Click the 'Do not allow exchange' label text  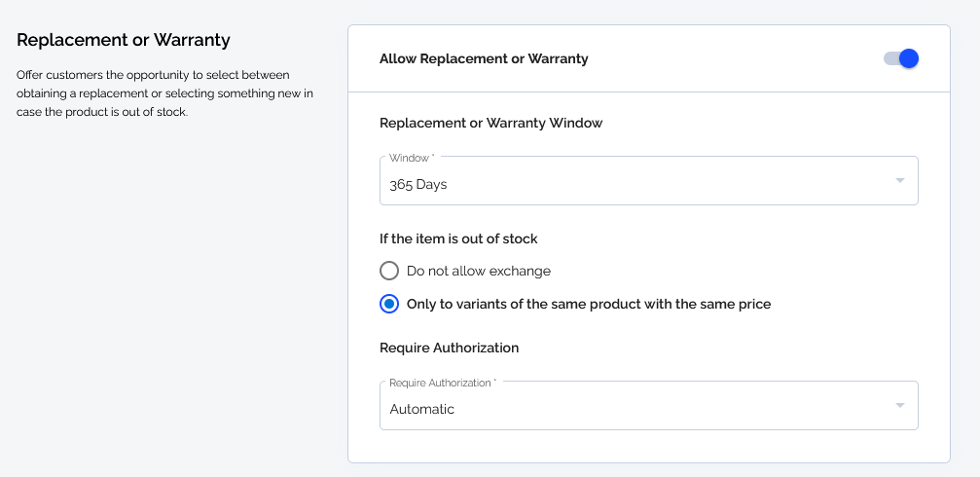(x=479, y=271)
